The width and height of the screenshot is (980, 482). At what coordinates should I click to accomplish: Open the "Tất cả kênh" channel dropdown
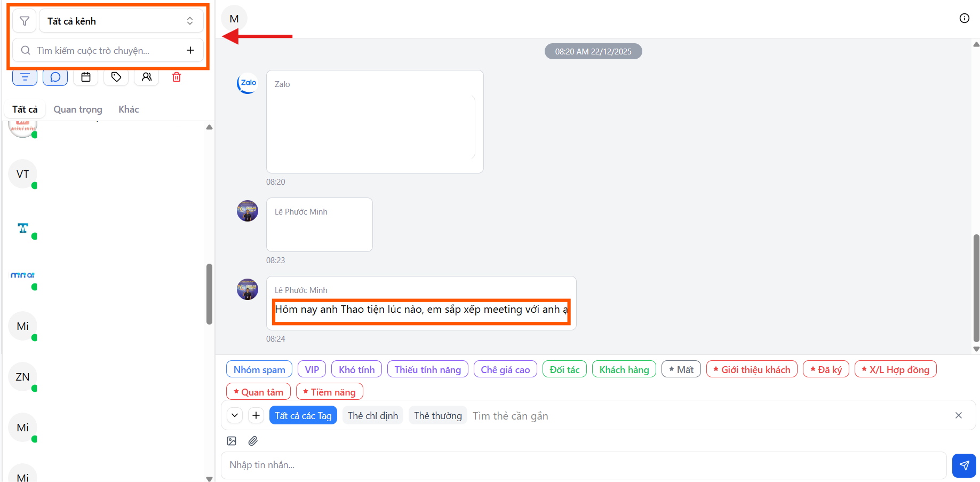(x=121, y=21)
